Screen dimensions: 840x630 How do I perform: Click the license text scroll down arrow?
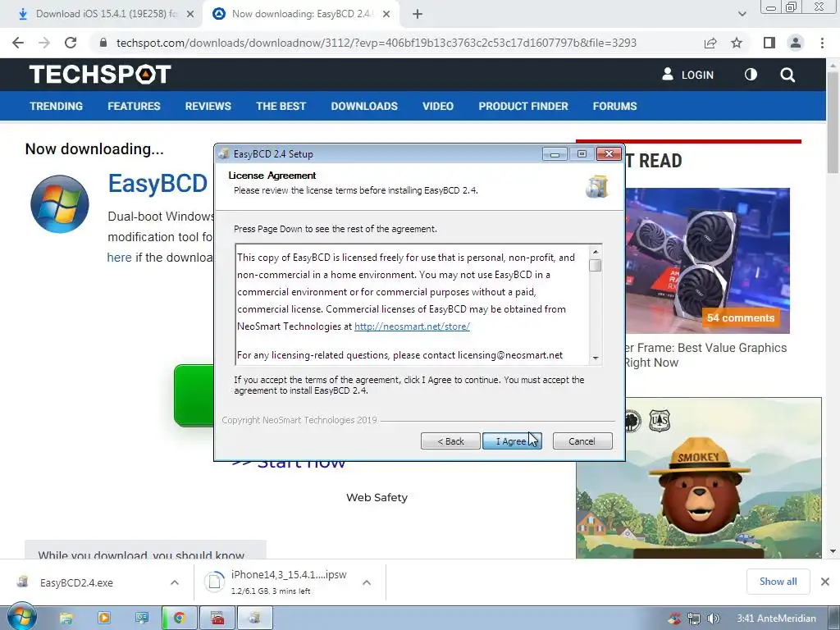coord(596,358)
